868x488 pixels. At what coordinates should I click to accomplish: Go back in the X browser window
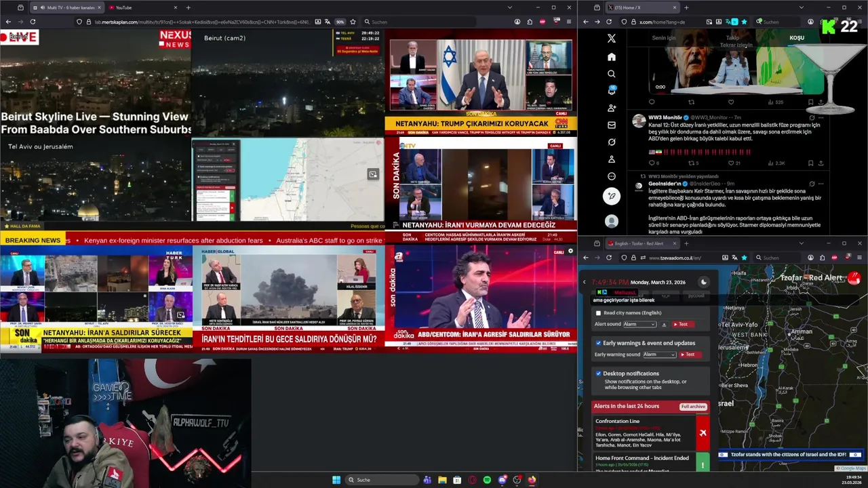pos(586,22)
